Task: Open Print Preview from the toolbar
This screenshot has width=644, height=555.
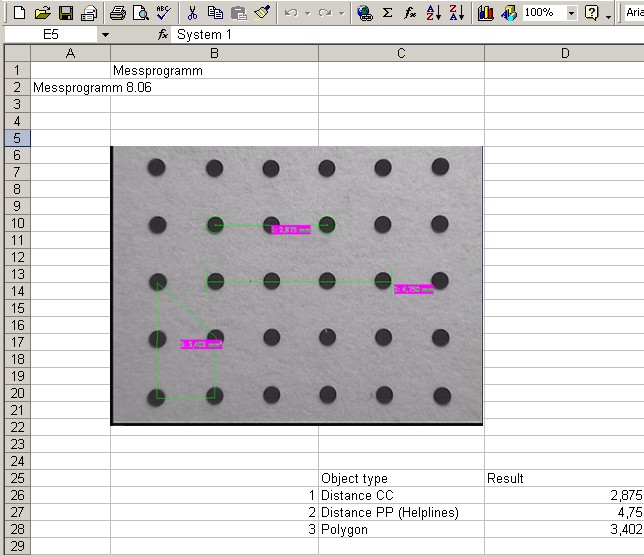Action: coord(141,13)
